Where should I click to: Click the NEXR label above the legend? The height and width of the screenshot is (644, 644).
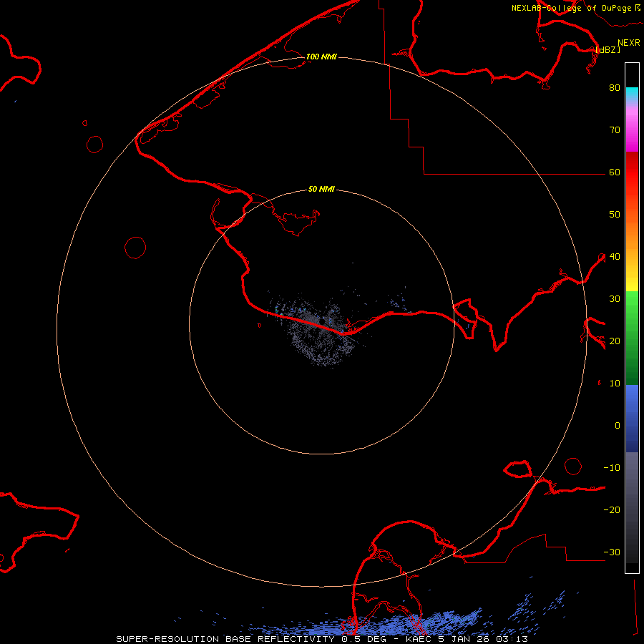[x=628, y=43]
